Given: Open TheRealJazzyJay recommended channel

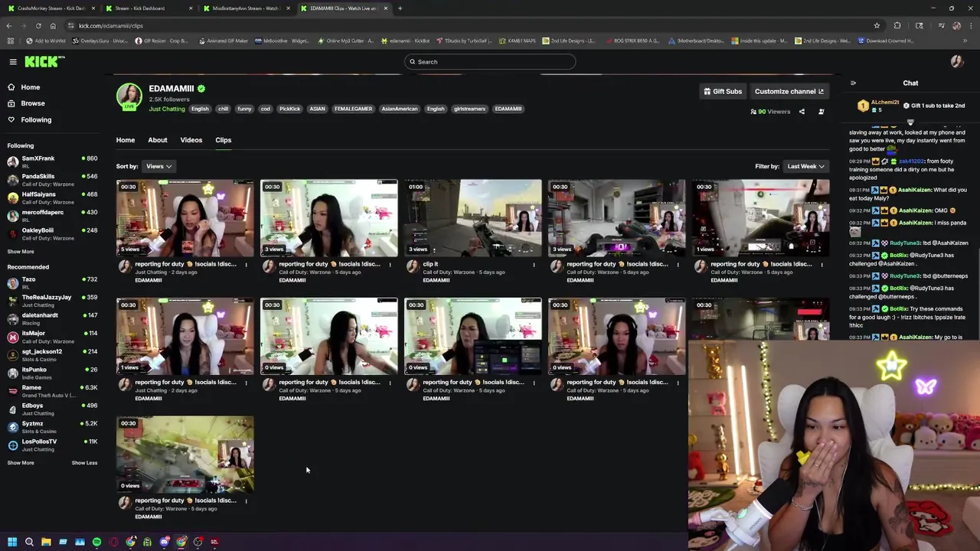Looking at the screenshot, I should pos(52,301).
